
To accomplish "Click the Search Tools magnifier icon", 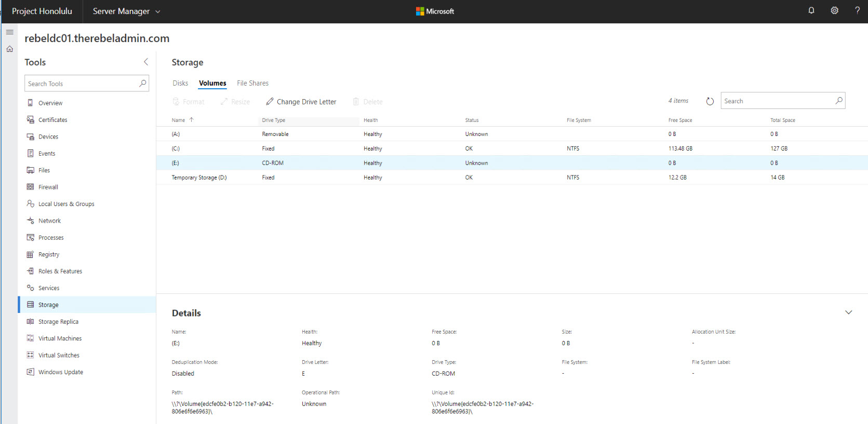I will 143,83.
